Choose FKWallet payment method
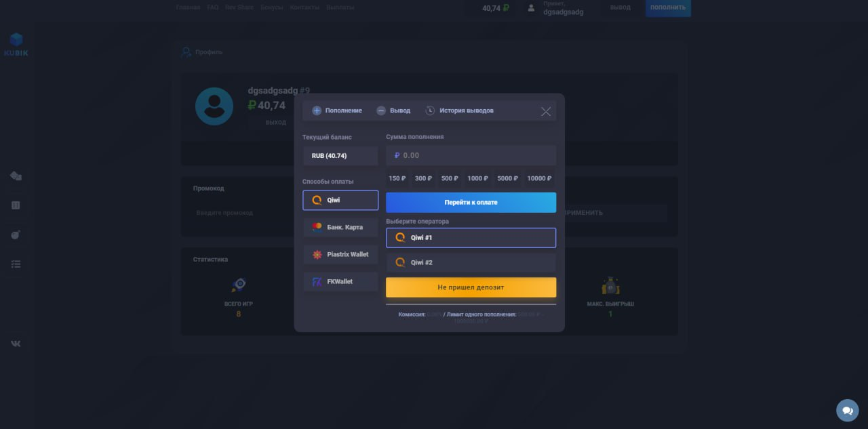Image resolution: width=868 pixels, height=429 pixels. point(340,282)
